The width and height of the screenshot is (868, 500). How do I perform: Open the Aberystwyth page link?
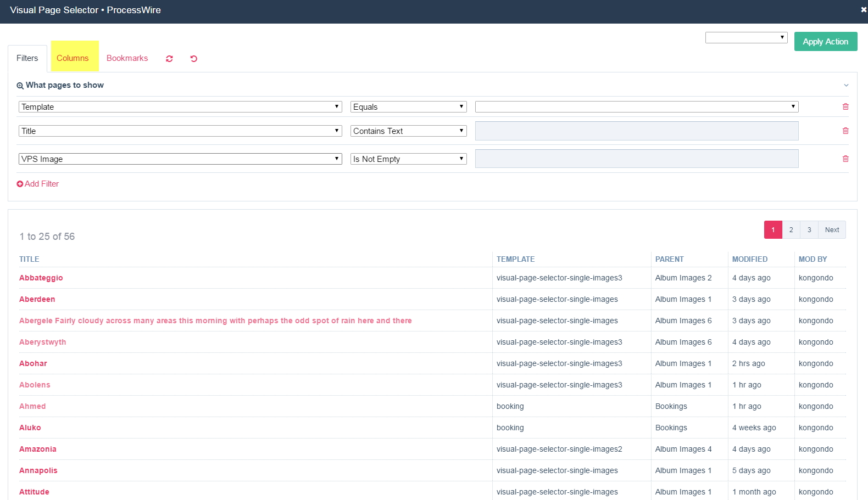point(43,342)
